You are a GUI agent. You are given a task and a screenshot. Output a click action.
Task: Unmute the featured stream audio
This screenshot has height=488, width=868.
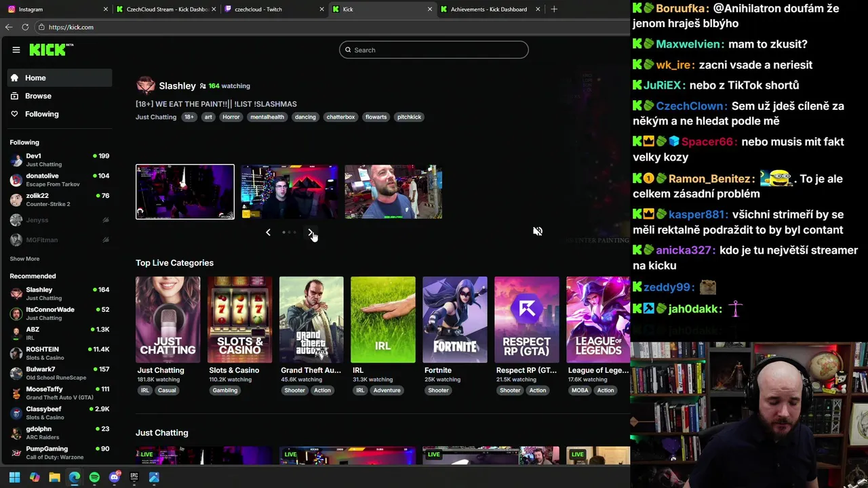pyautogui.click(x=538, y=231)
